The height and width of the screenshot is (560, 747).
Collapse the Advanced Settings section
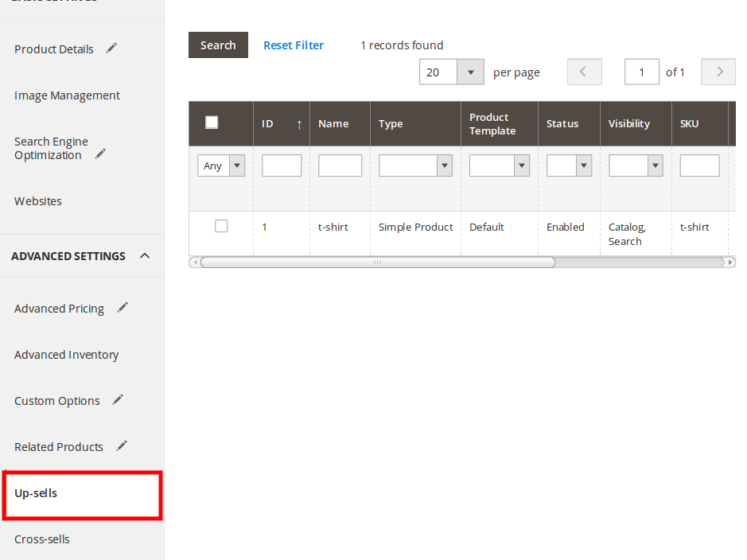pyautogui.click(x=145, y=256)
